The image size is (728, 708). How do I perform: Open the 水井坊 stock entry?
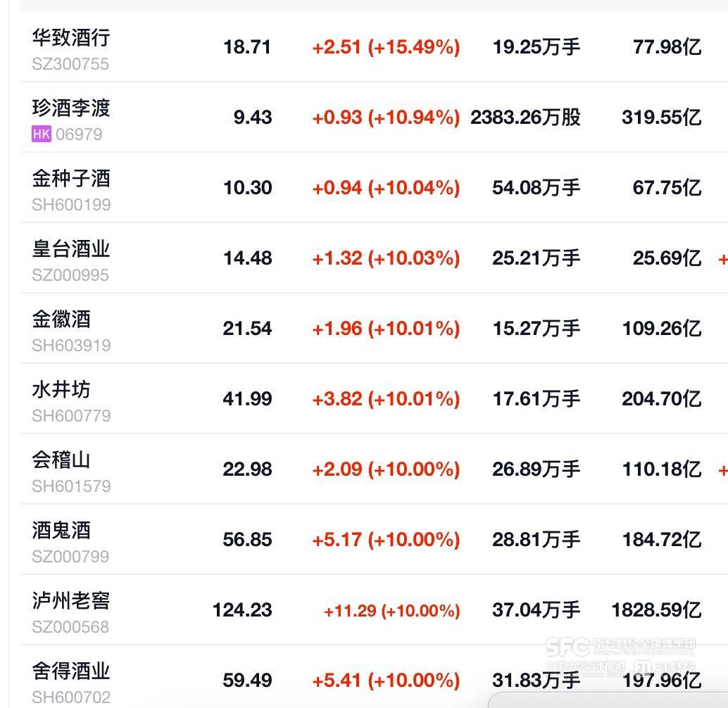(x=61, y=389)
